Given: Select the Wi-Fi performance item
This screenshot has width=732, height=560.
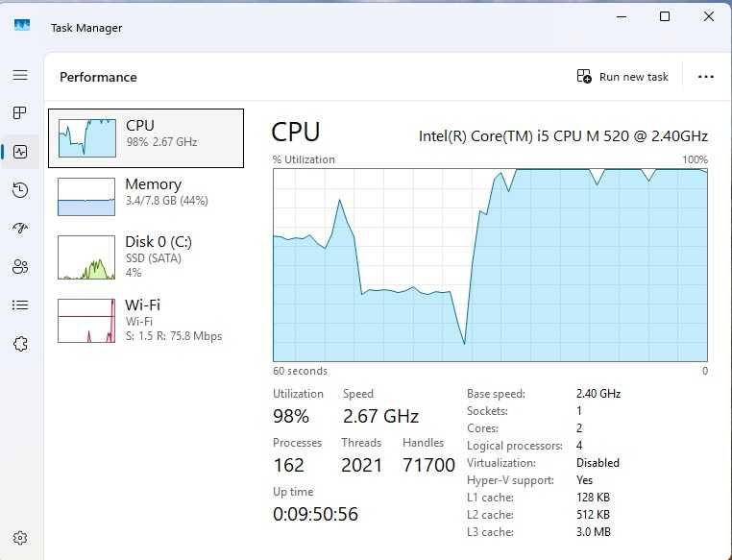Looking at the screenshot, I should (146, 320).
